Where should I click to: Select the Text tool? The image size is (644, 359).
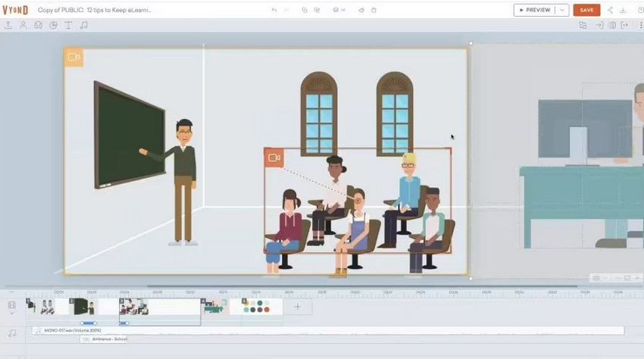[x=68, y=25]
